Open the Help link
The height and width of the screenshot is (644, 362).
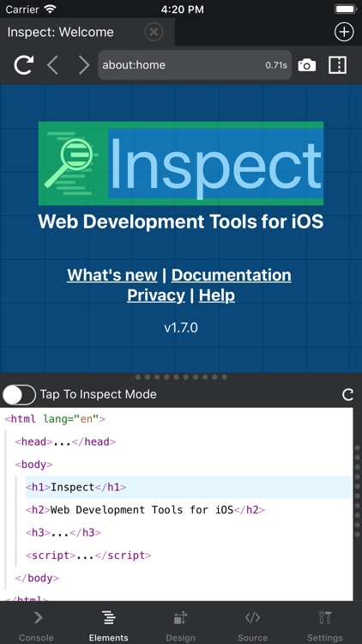(x=217, y=295)
